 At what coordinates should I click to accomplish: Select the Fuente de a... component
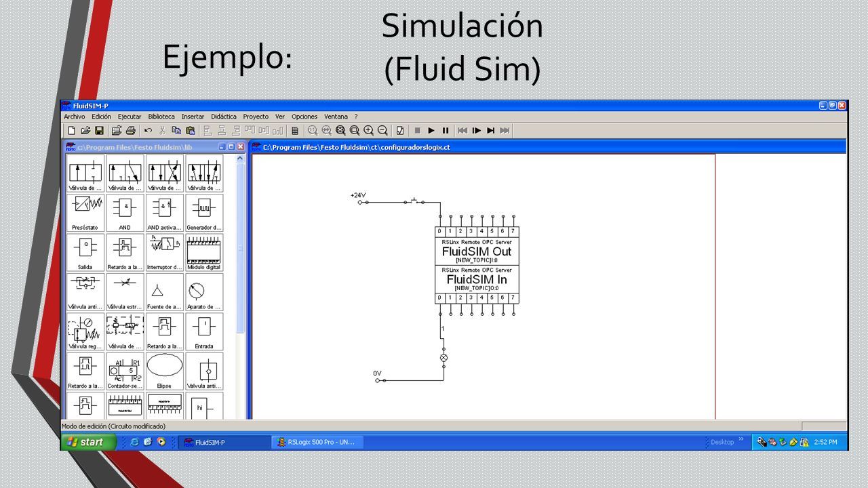[165, 292]
